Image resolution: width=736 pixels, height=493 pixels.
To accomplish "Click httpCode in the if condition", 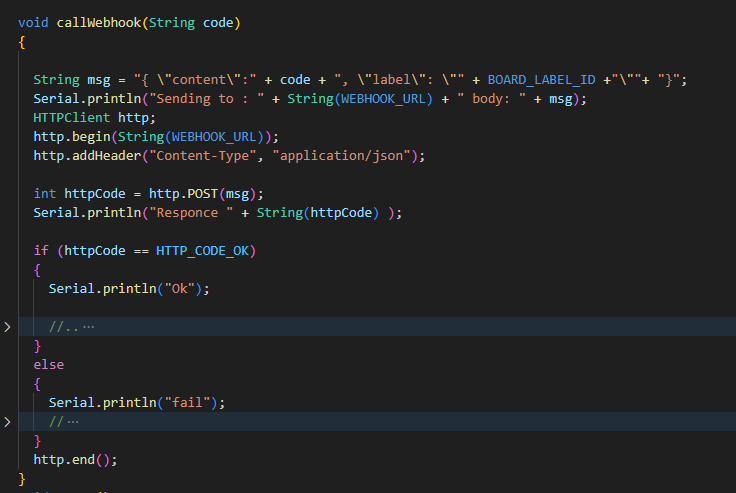I will pos(94,250).
